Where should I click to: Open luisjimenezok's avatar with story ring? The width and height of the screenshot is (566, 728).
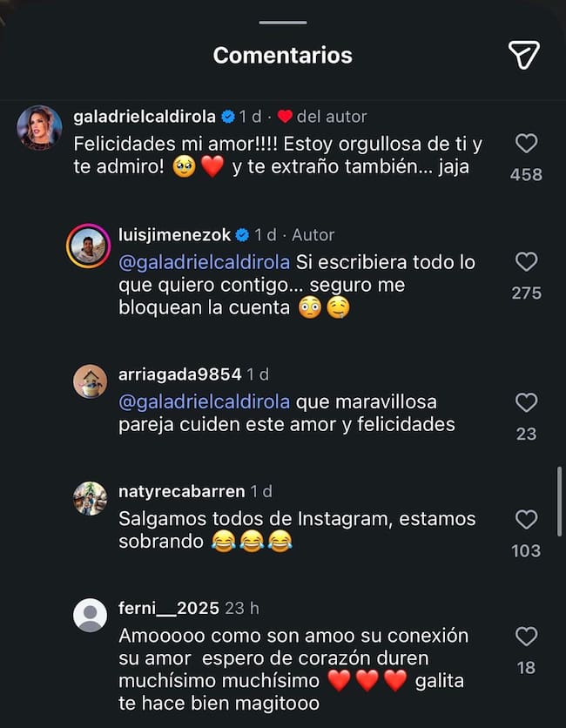88,241
